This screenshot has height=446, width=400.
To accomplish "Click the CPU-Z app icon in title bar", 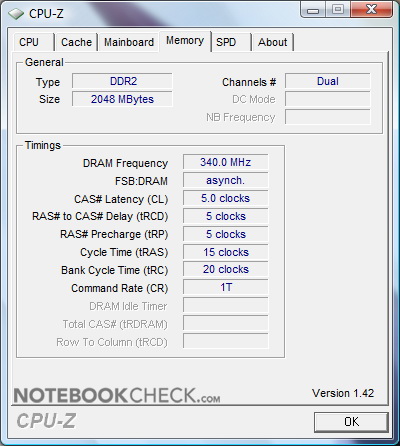I will [x=16, y=14].
